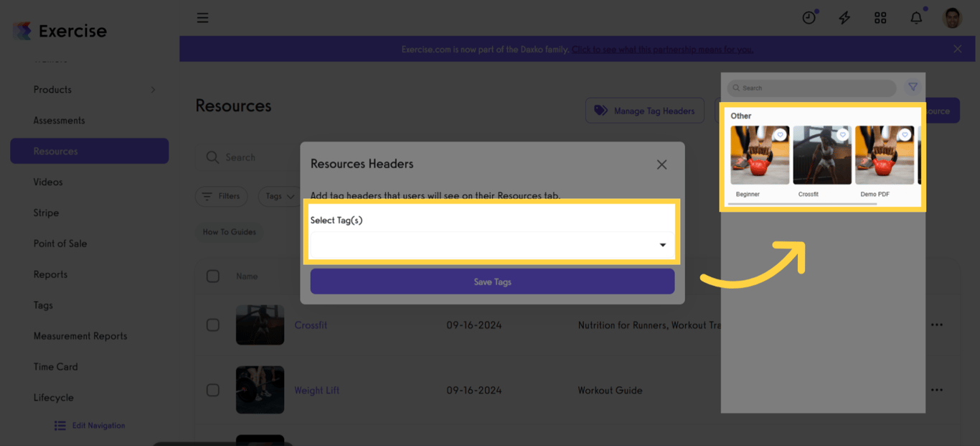Open Measurement Reports from the sidebar
980x446 pixels.
pos(80,335)
